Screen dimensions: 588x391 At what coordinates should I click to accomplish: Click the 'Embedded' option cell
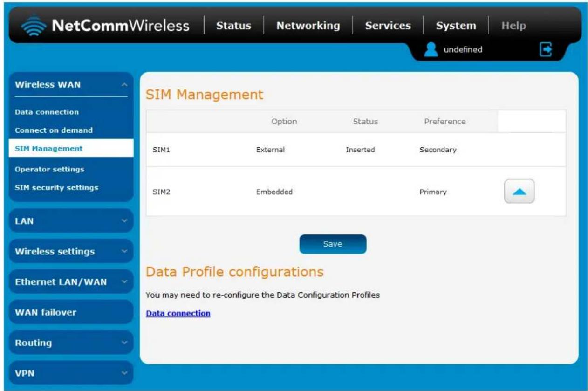(x=274, y=192)
